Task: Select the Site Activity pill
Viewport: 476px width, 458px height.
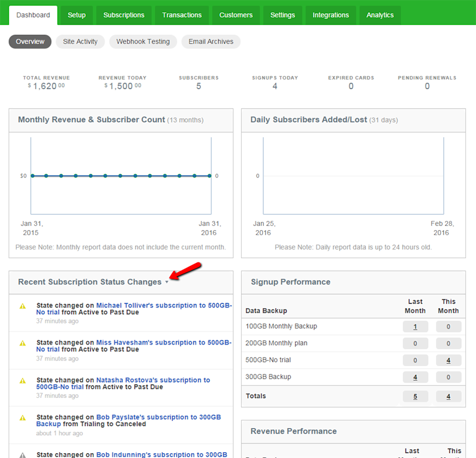Action: click(80, 42)
